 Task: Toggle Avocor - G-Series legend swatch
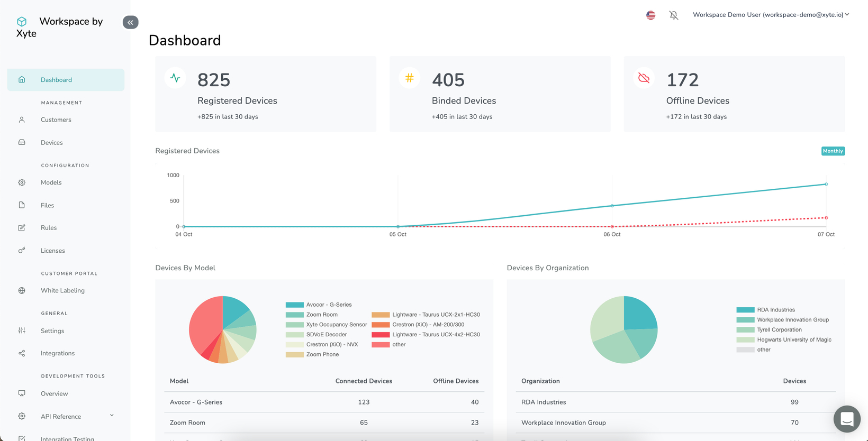(294, 305)
